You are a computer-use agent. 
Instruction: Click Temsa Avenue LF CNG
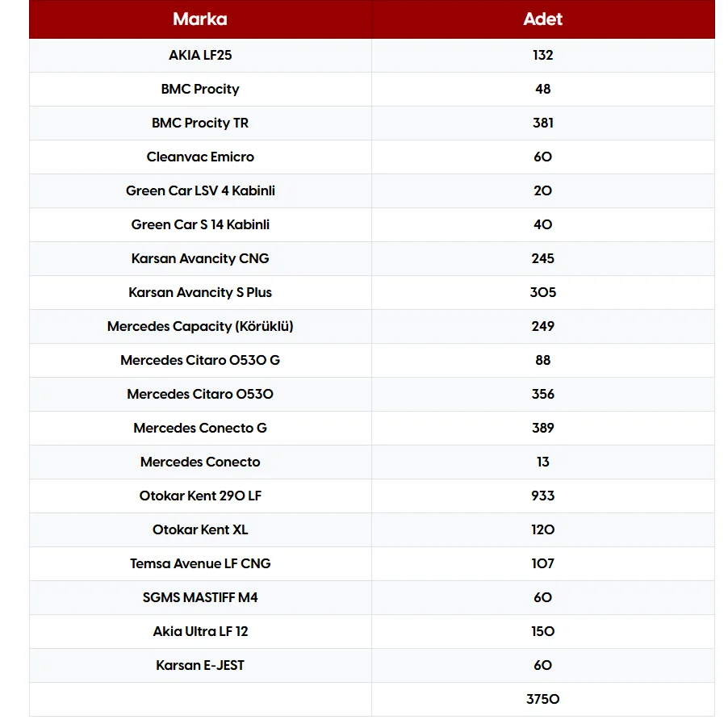click(200, 563)
